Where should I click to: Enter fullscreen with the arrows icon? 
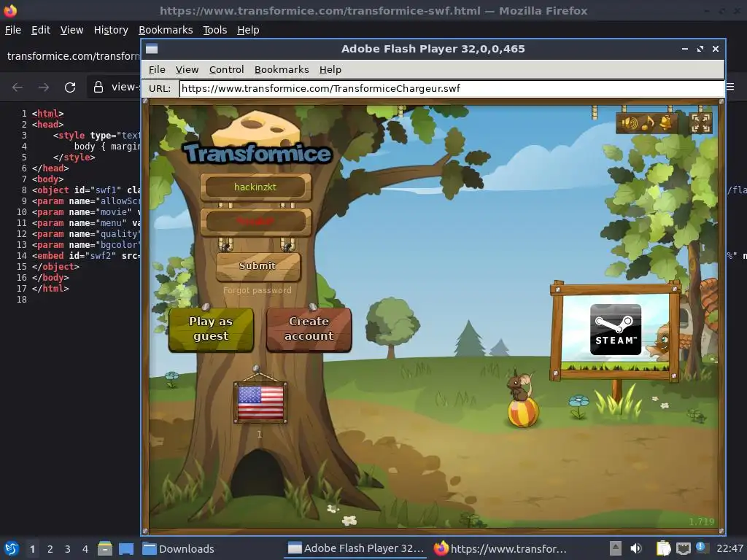coord(701,122)
